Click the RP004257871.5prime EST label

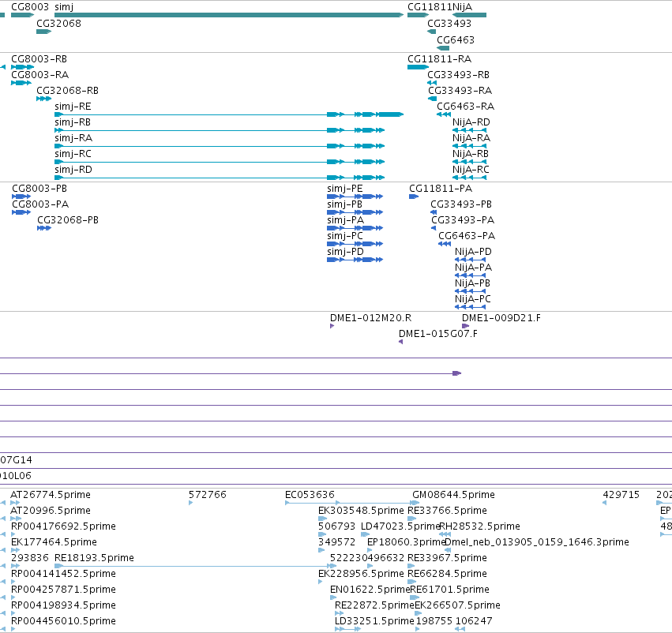click(63, 590)
